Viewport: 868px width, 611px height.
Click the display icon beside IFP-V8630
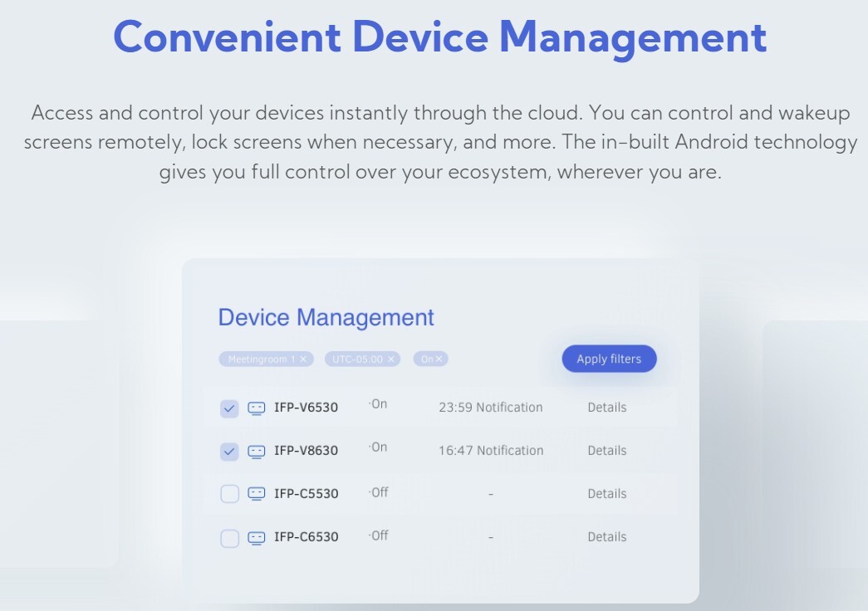tap(256, 452)
